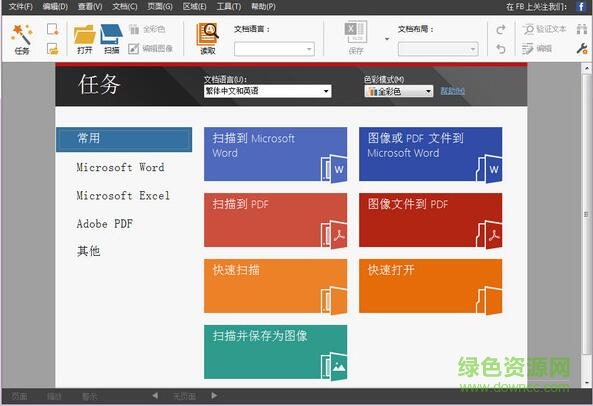The width and height of the screenshot is (593, 406).
Task: Launch the 扫描到 PDF task tile
Action: (275, 220)
